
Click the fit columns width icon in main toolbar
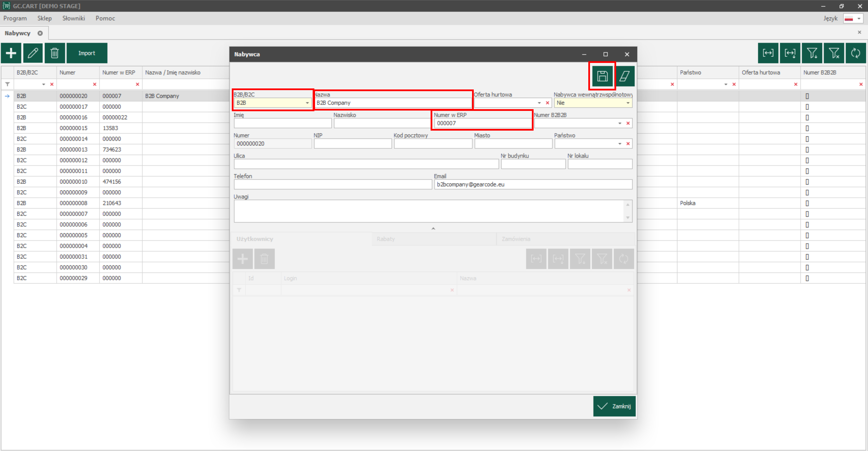coord(768,53)
